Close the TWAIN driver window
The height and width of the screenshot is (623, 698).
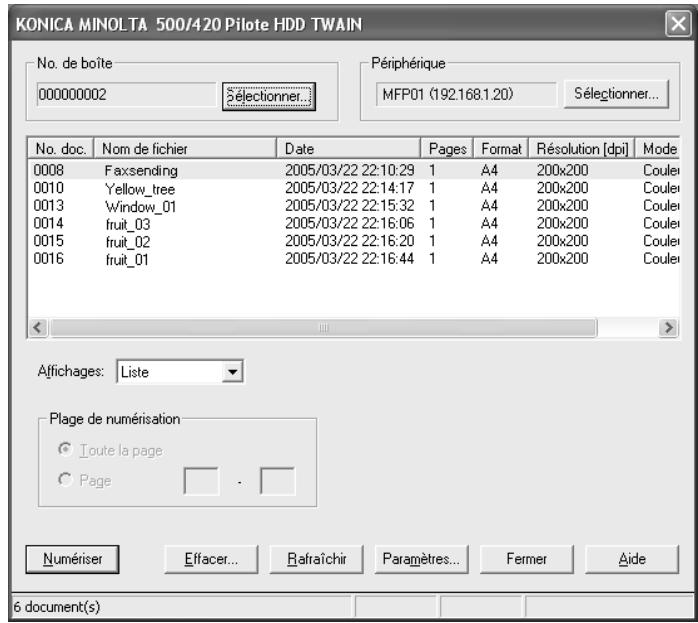tap(678, 24)
